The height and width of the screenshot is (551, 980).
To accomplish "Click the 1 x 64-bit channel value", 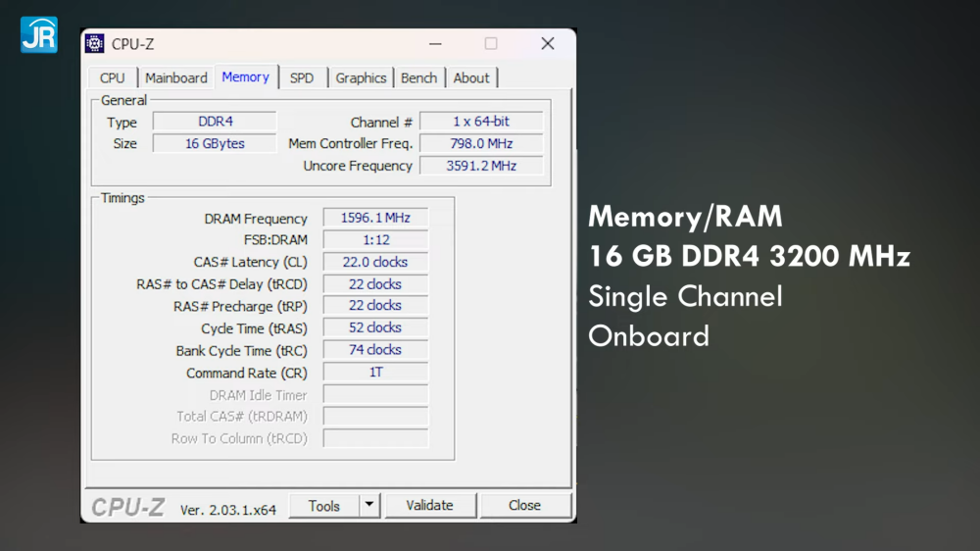I will pos(481,122).
